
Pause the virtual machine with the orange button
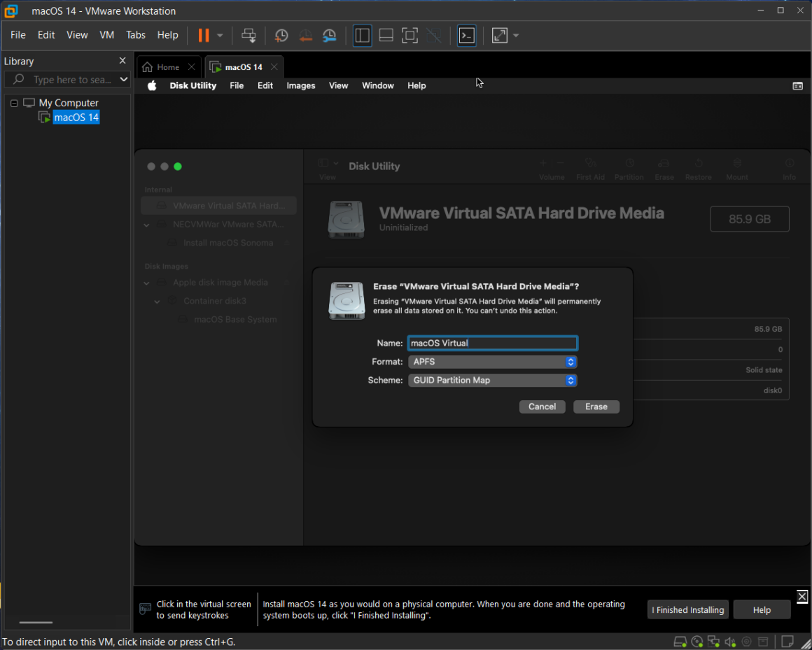[204, 35]
